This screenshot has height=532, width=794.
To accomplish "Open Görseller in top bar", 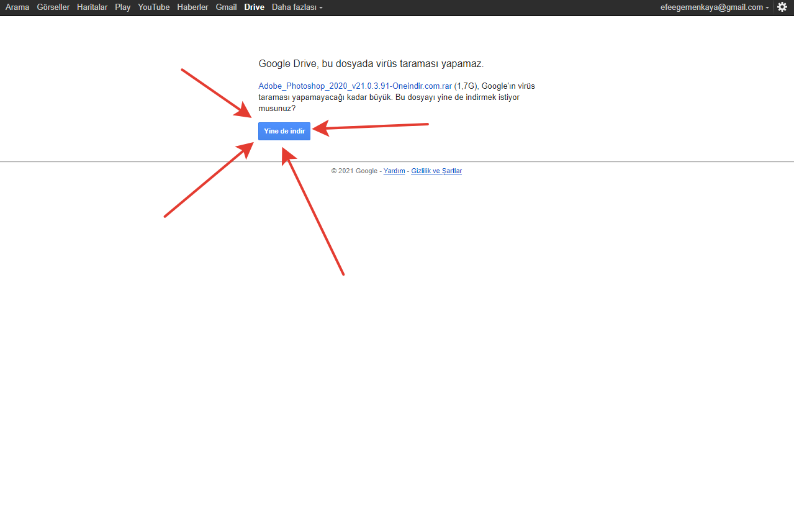I will point(53,7).
